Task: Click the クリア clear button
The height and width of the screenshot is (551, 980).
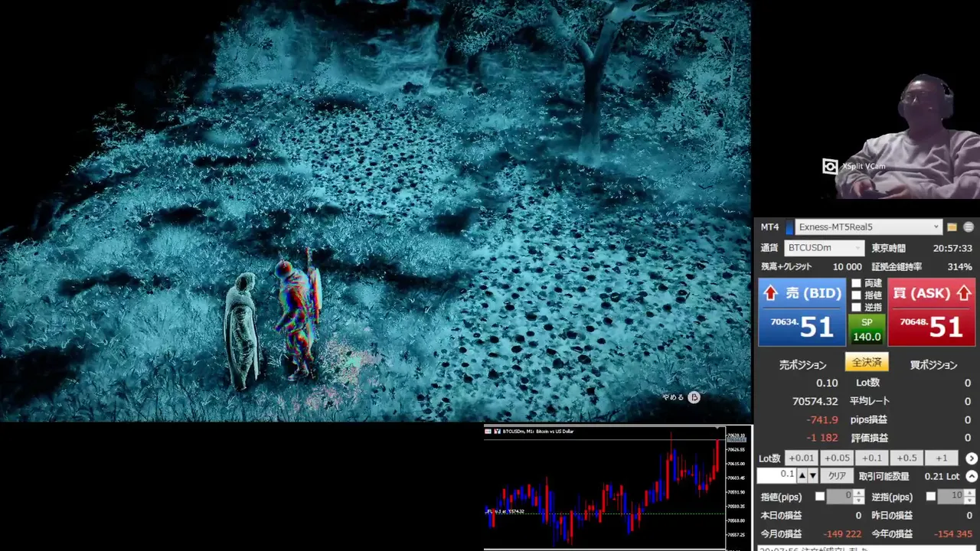Action: point(837,476)
